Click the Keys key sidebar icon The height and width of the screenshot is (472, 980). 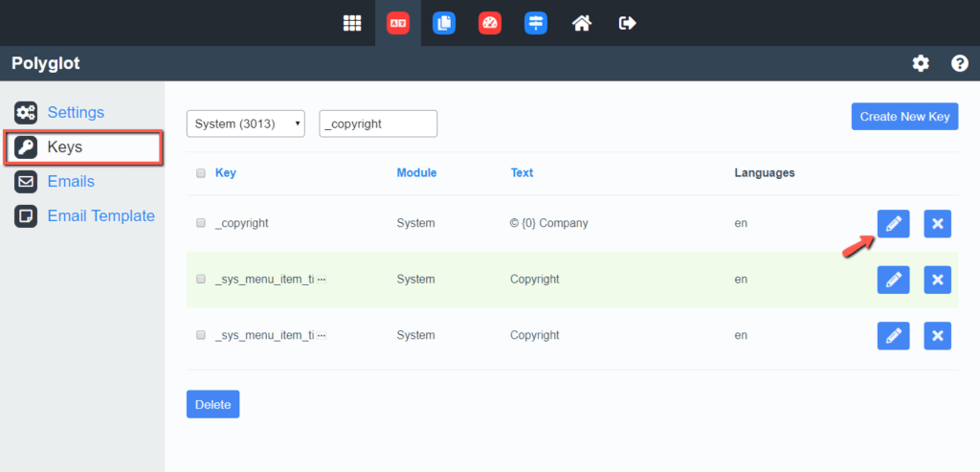[26, 147]
